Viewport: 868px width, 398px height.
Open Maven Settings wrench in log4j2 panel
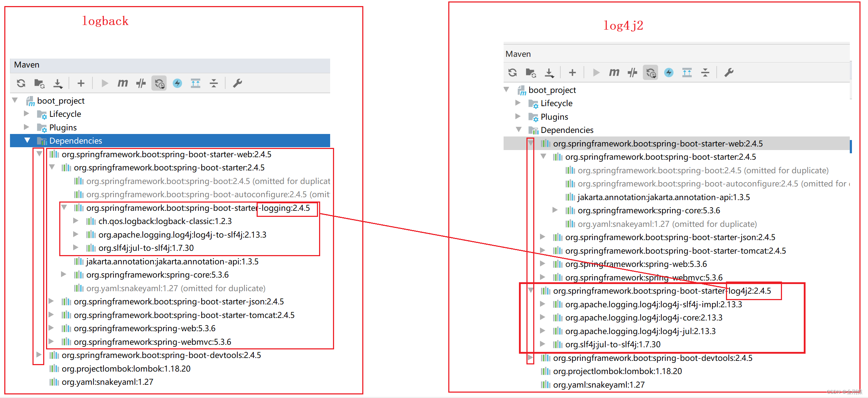[x=729, y=73]
